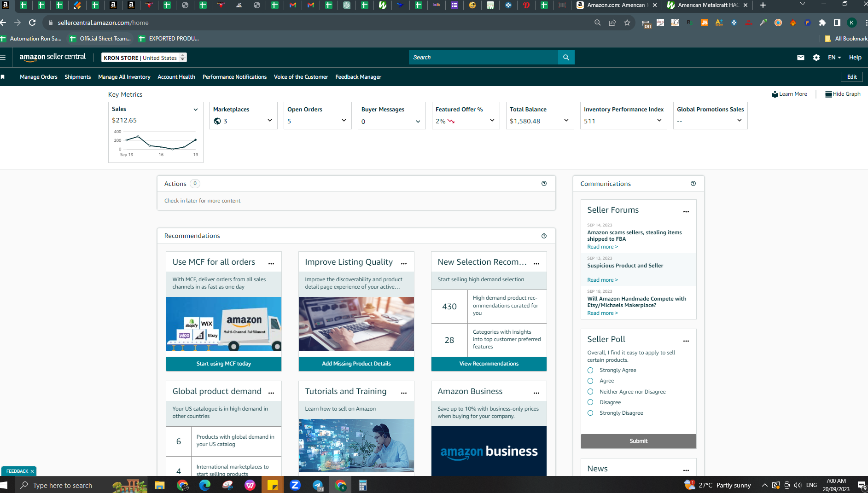This screenshot has height=493, width=868.
Task: Read more about Suspicious Product and Seller
Action: (x=602, y=280)
